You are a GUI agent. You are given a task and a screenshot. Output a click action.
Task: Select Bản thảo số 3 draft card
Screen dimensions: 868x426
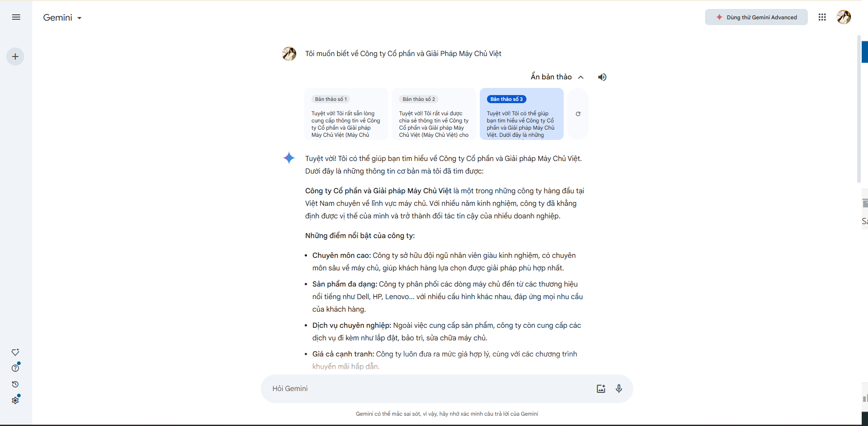pos(522,114)
